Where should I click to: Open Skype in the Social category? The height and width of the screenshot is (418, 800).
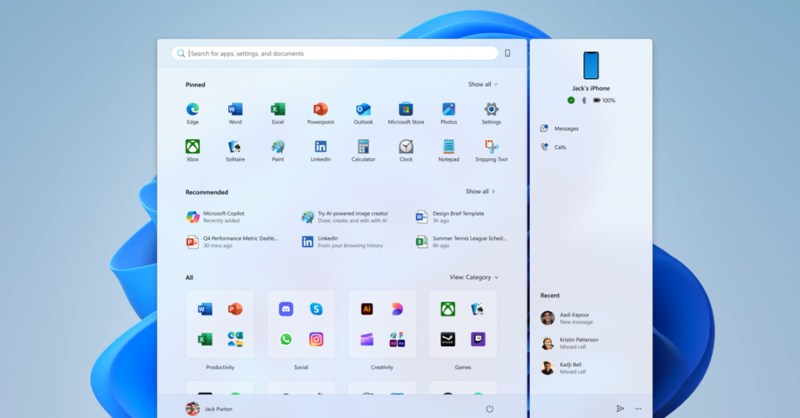tap(316, 309)
